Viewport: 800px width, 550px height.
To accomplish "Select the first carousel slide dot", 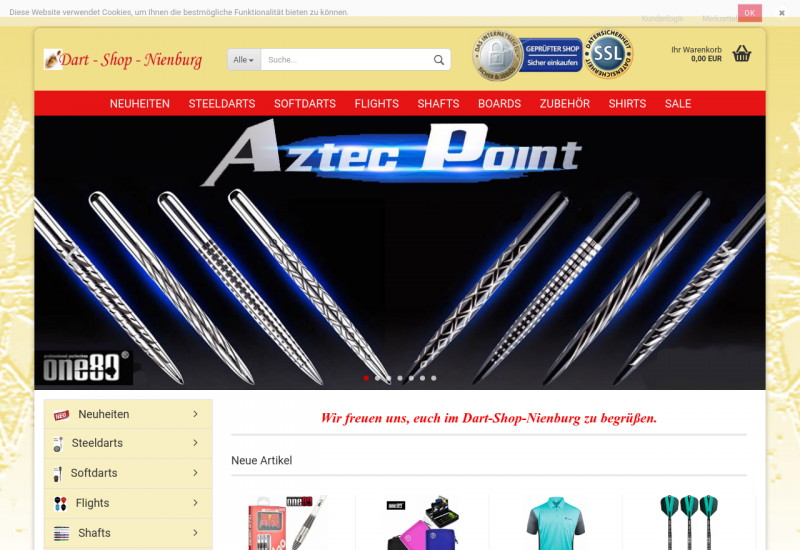I will click(x=366, y=378).
